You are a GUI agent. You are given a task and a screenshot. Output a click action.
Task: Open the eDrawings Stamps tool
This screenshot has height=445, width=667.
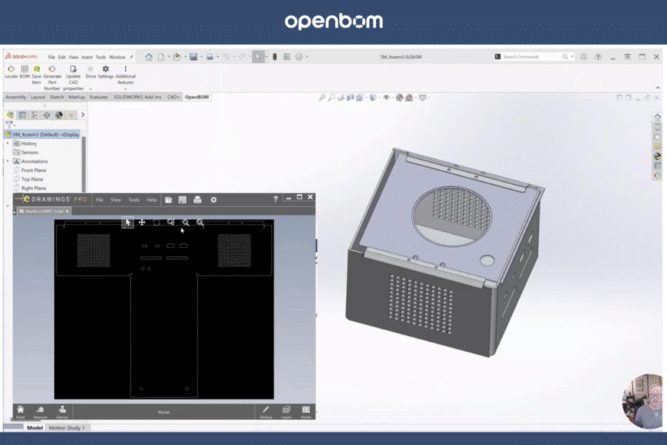[x=62, y=409]
